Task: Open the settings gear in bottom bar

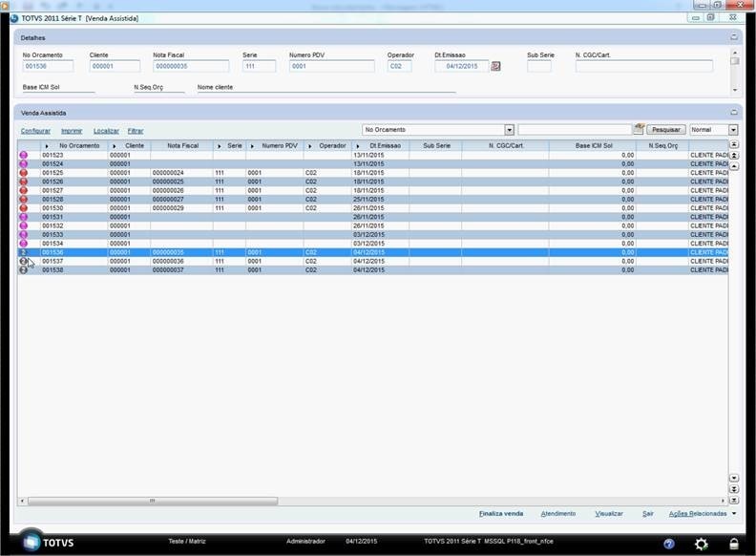Action: 701,544
